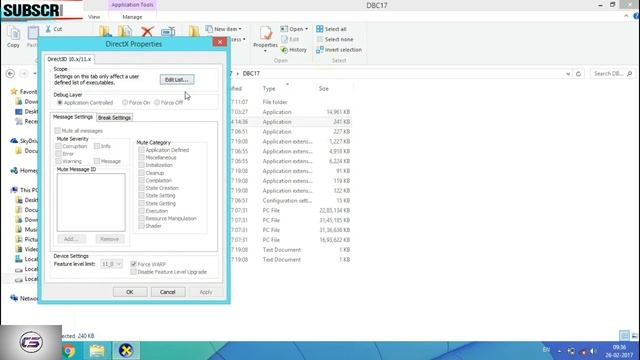
Task: Launch Google Chrome from the taskbar
Action: [x=69, y=351]
